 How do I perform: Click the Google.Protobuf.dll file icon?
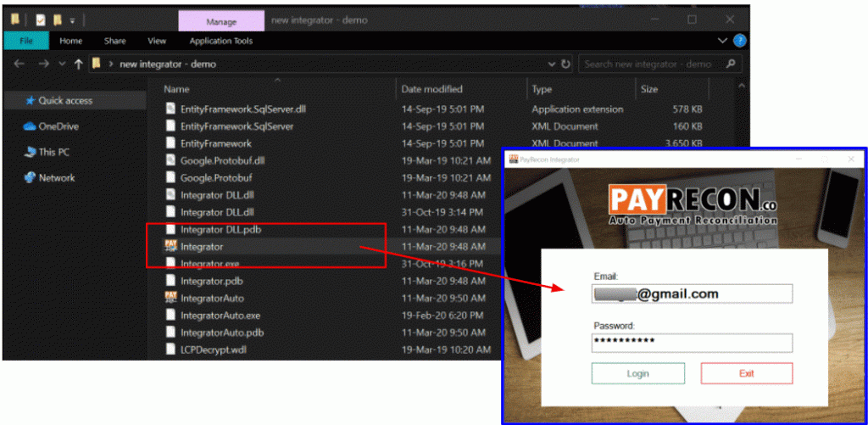[x=170, y=160]
